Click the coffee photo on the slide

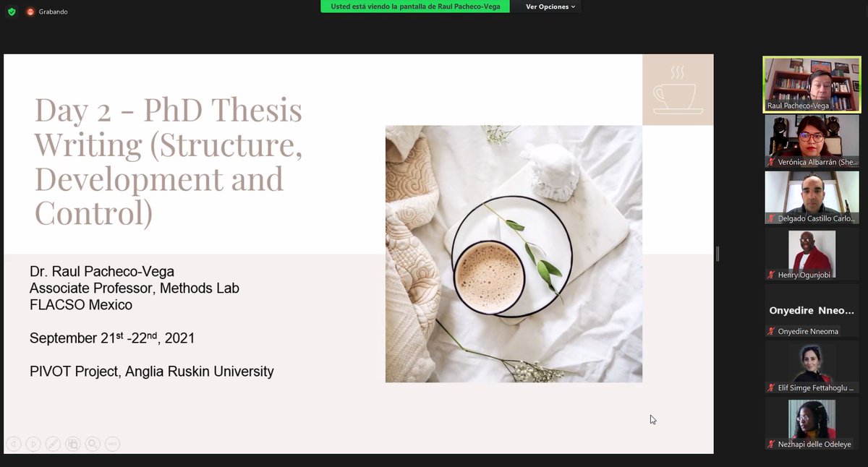click(514, 254)
